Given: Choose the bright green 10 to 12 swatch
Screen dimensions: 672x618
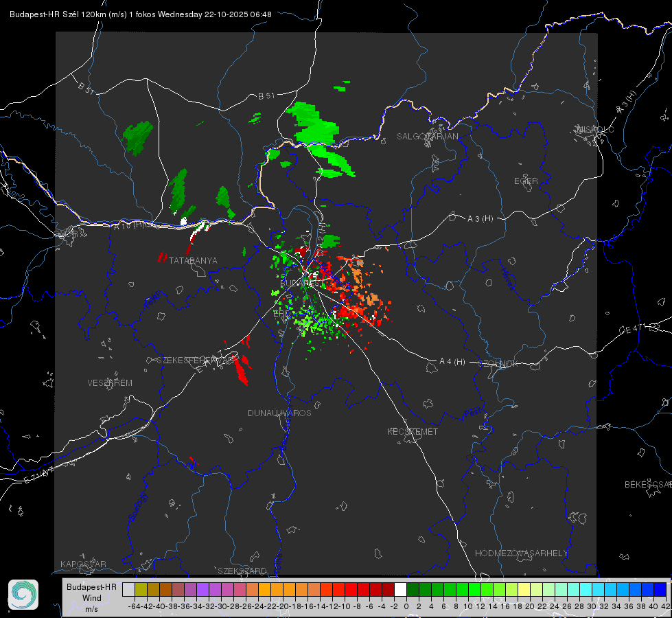Looking at the screenshot, I should (474, 590).
